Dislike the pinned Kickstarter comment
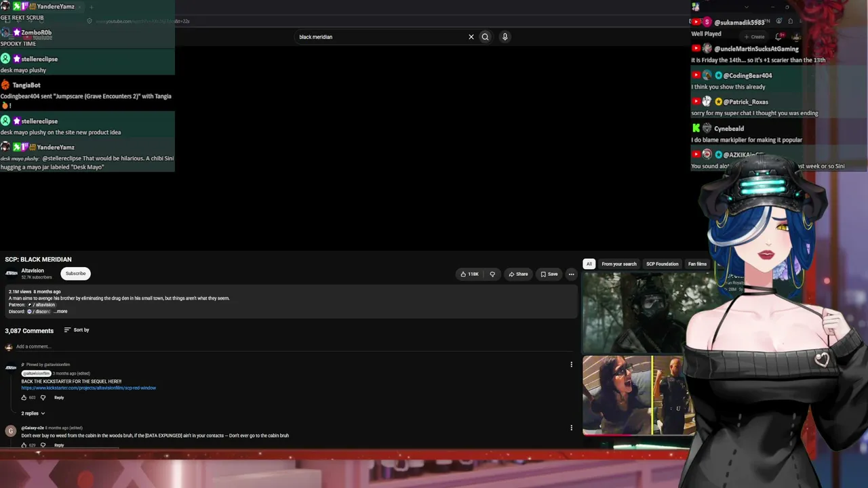Screen dimensions: 868x488 pyautogui.click(x=43, y=398)
